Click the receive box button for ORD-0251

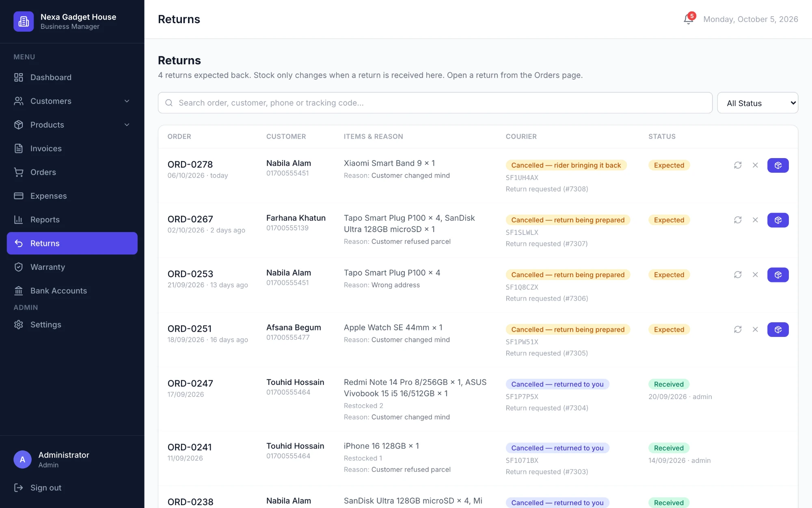(778, 330)
